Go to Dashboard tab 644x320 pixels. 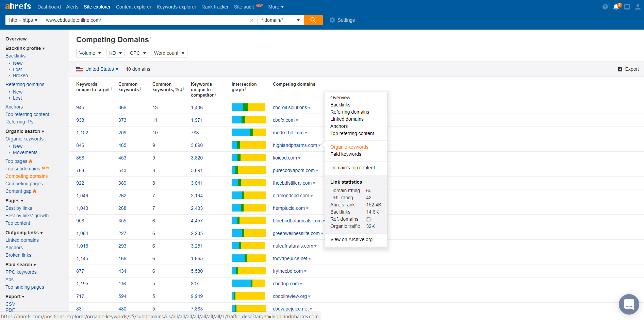click(x=49, y=7)
